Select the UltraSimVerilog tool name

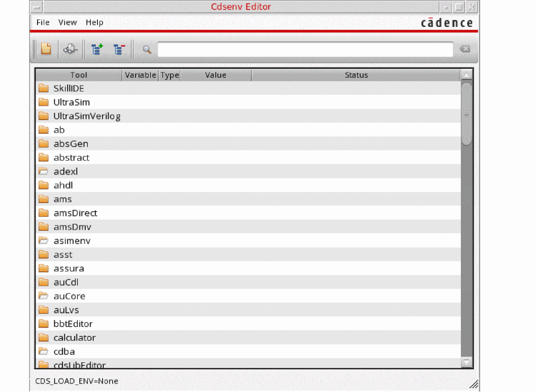coord(87,116)
